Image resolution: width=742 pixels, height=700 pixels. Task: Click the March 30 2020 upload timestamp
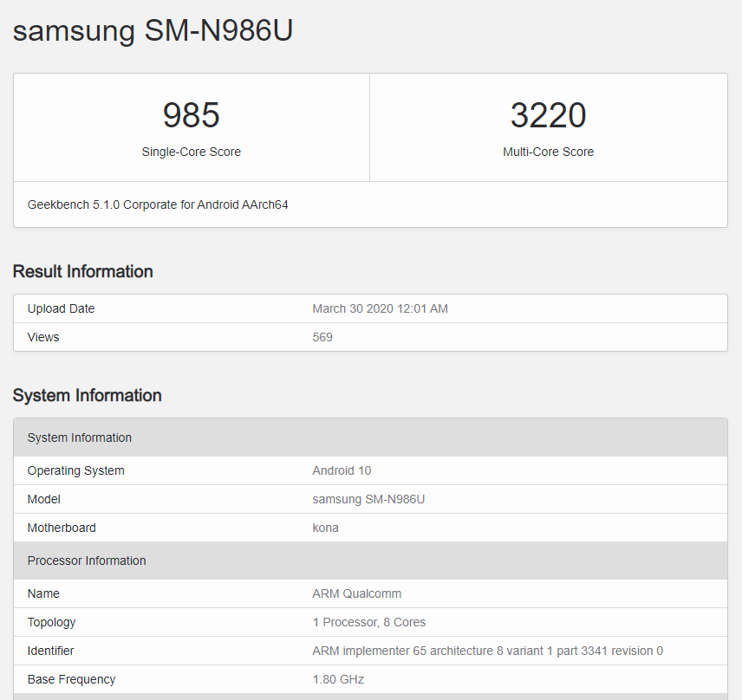380,308
